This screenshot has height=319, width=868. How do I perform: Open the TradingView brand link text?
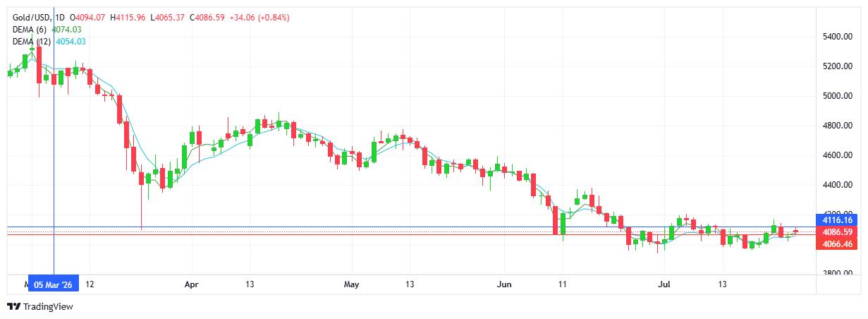click(x=48, y=307)
